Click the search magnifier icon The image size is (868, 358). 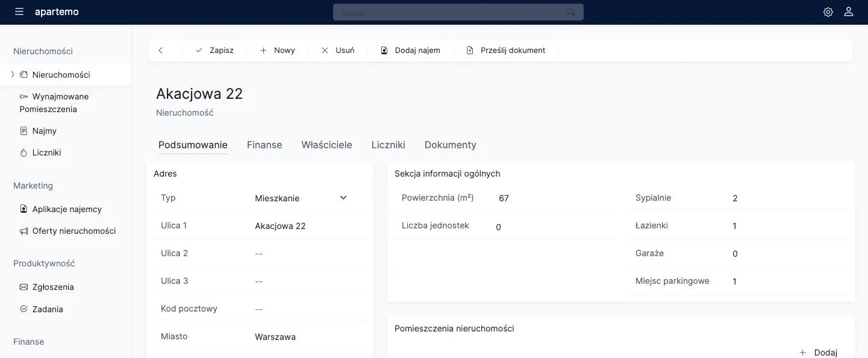point(570,12)
